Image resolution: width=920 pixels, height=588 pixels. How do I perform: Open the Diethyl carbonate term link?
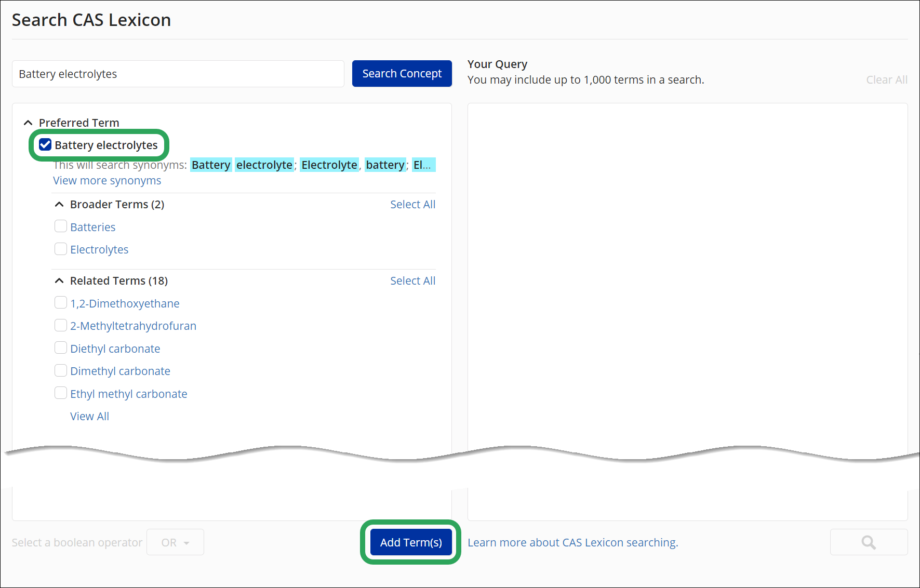tap(115, 349)
